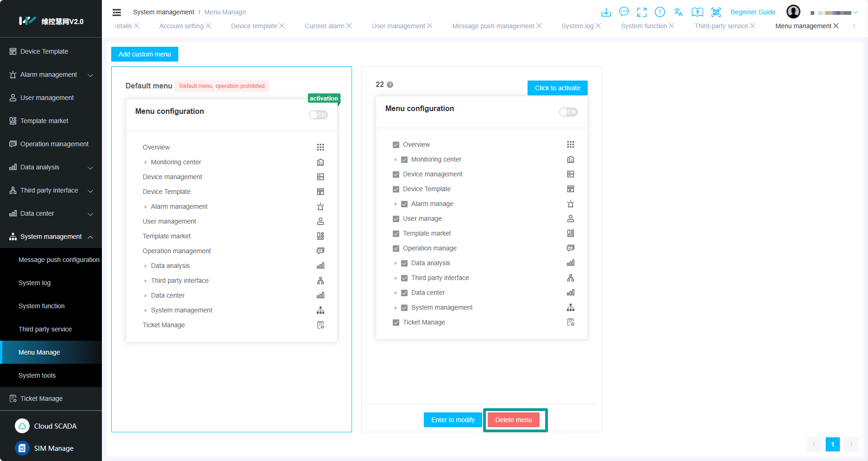Toggle fullscreen mode icon

[x=642, y=12]
